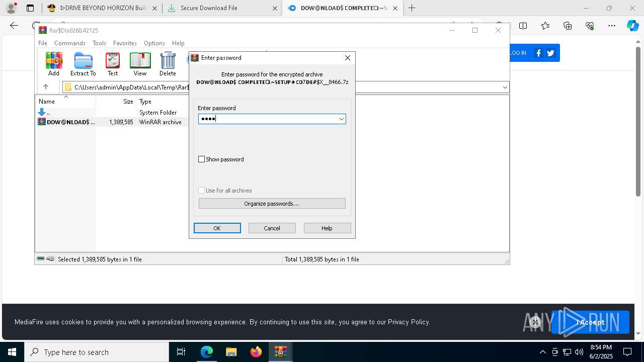Open the Favorites menu
Image resolution: width=644 pixels, height=362 pixels.
point(125,43)
